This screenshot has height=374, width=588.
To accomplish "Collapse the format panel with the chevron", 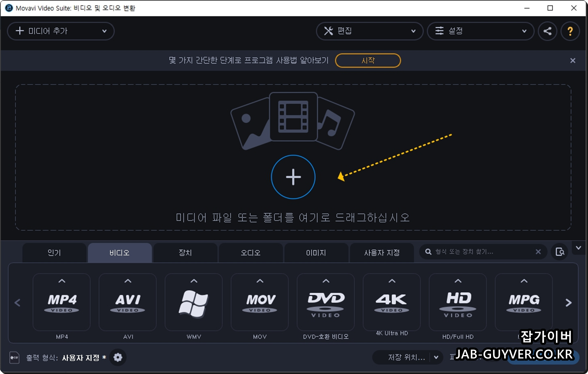I will (579, 248).
